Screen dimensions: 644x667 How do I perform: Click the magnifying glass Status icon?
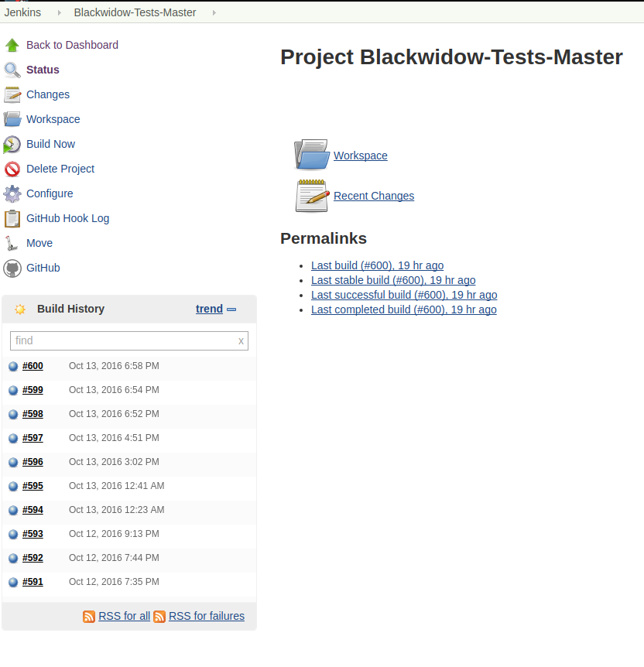pos(12,70)
